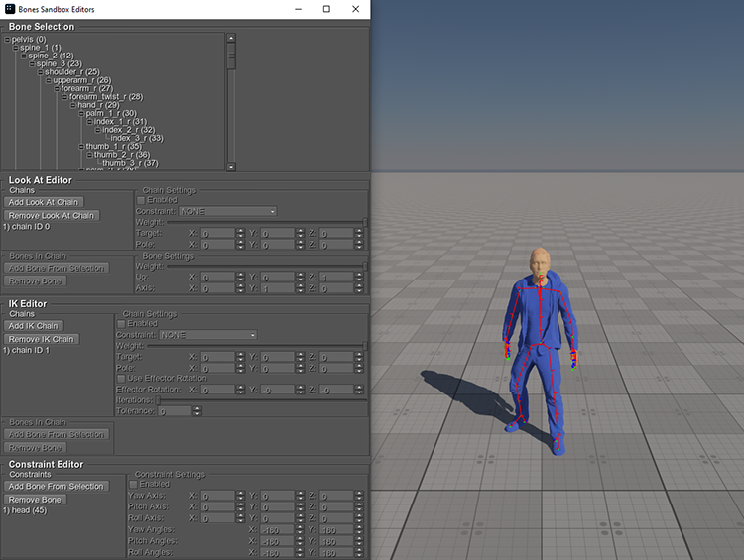Click the Bones Sandbox Editors window icon
The image size is (744, 560).
tap(10, 9)
